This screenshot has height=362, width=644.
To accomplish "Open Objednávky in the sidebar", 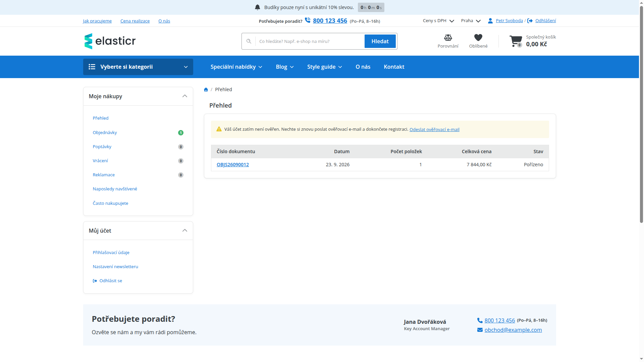I will click(105, 132).
